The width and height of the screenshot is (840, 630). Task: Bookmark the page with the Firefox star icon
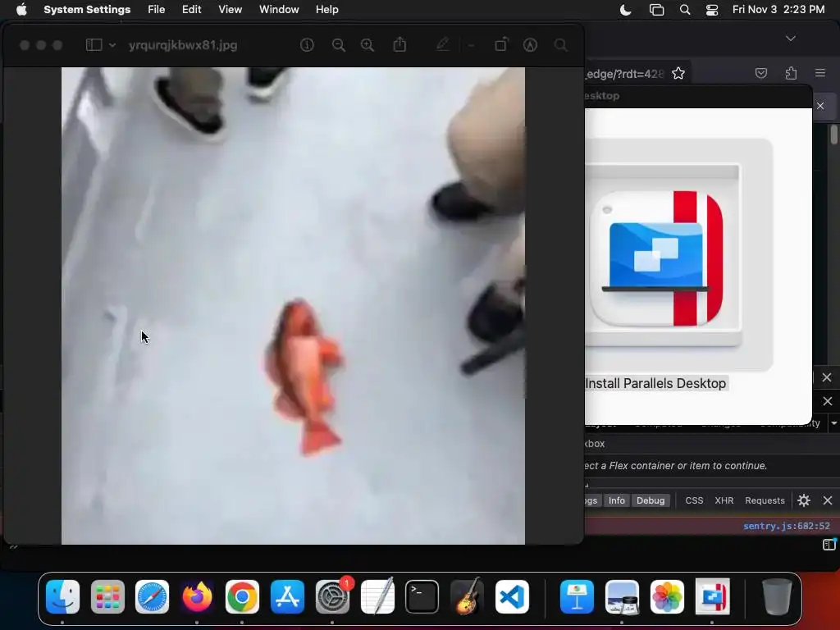tap(678, 73)
